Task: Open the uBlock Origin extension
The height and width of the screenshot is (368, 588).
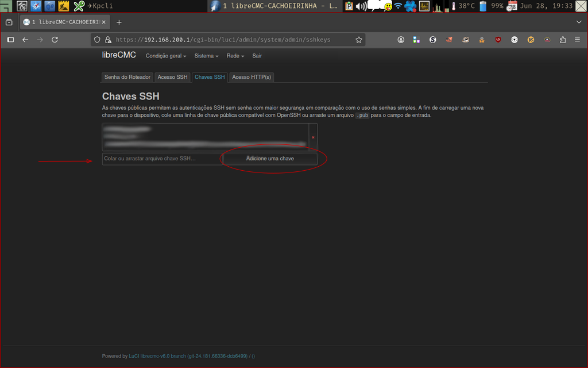Action: pos(498,40)
